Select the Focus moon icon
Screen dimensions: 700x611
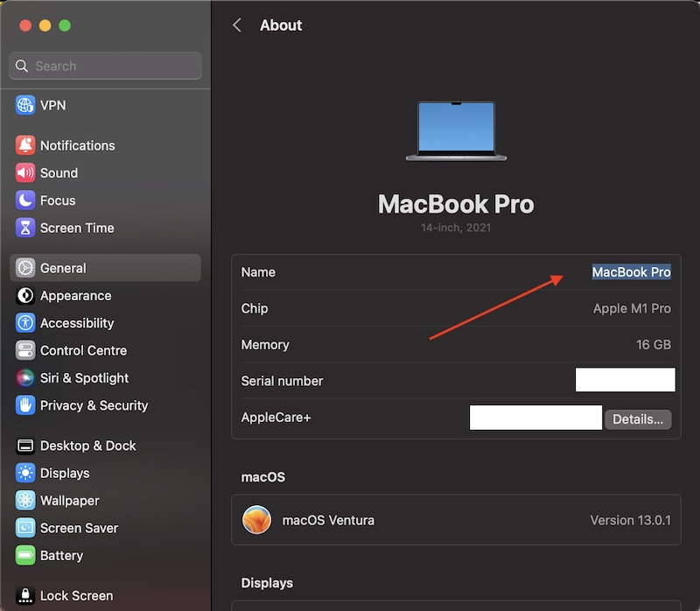point(25,200)
